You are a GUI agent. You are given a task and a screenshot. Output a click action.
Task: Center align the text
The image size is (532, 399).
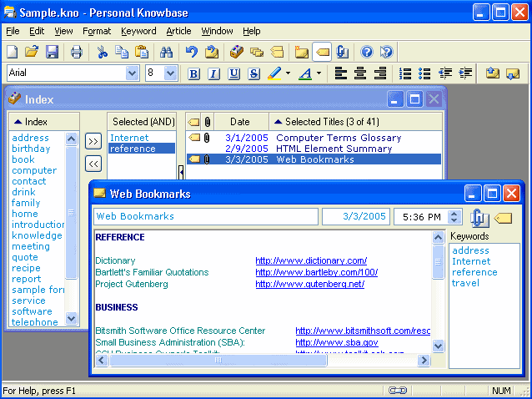coord(360,73)
